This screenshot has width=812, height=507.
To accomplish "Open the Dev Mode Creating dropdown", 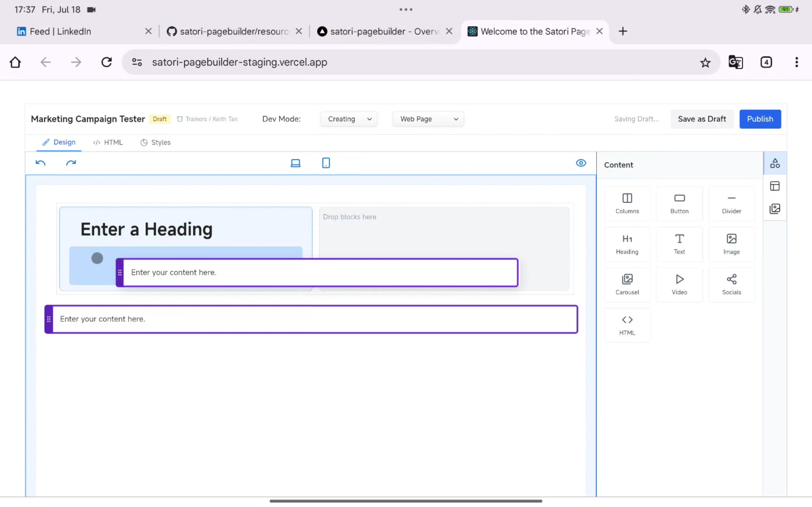I will point(349,119).
